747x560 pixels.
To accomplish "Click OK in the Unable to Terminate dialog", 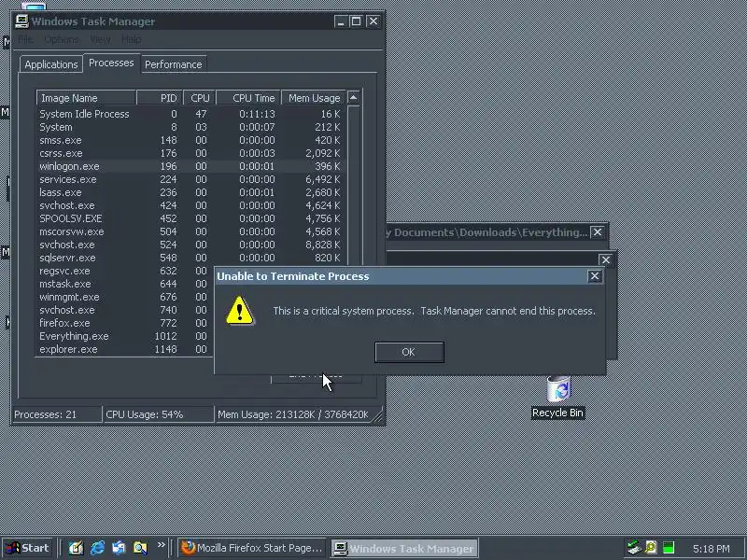I will [x=409, y=352].
